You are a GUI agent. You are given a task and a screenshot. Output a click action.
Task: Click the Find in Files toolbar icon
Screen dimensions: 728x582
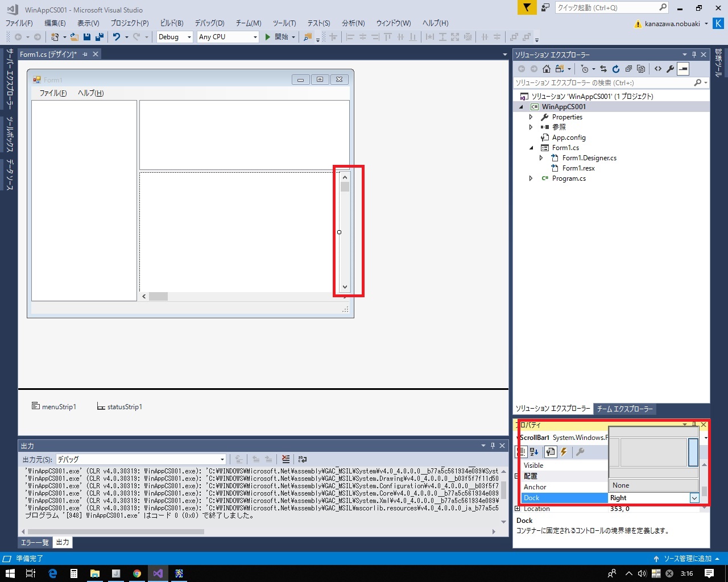click(308, 37)
